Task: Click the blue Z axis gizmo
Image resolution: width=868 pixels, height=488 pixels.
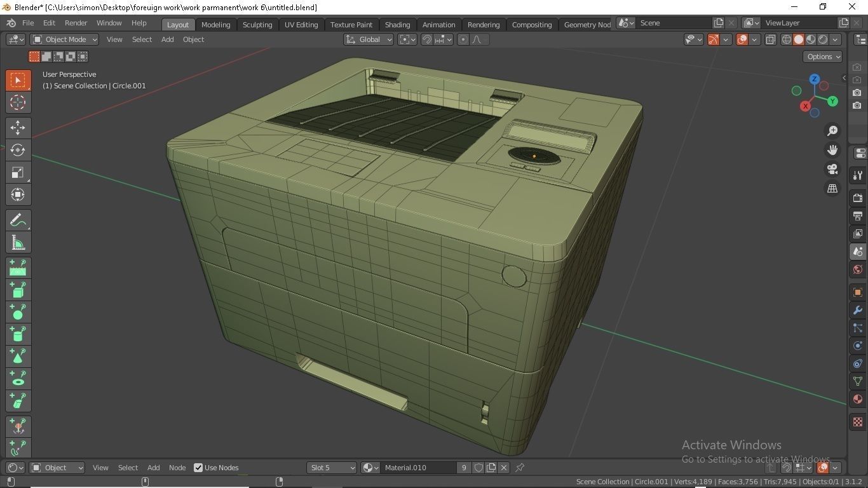Action: pyautogui.click(x=815, y=79)
